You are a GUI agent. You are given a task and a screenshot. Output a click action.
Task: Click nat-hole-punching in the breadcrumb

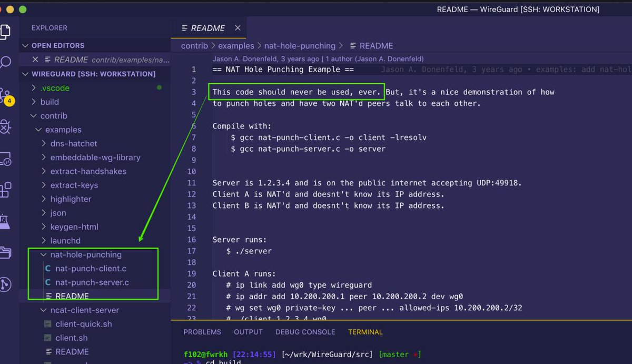pos(300,46)
